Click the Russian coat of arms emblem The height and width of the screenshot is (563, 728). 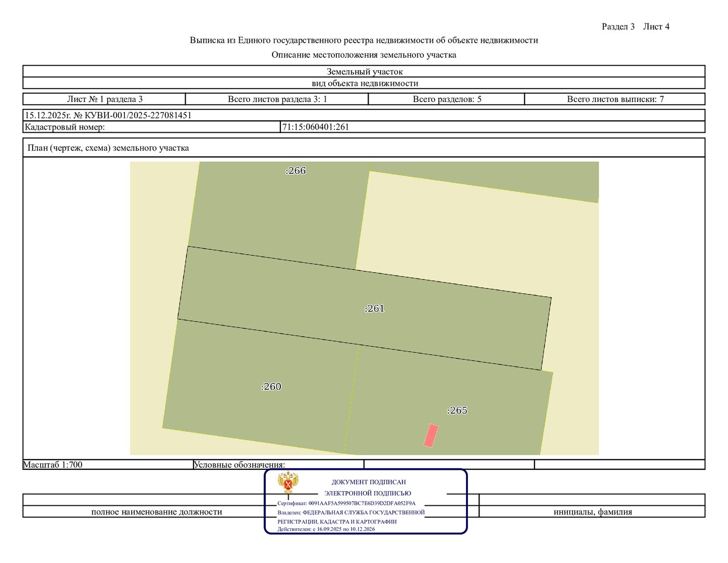click(x=288, y=482)
